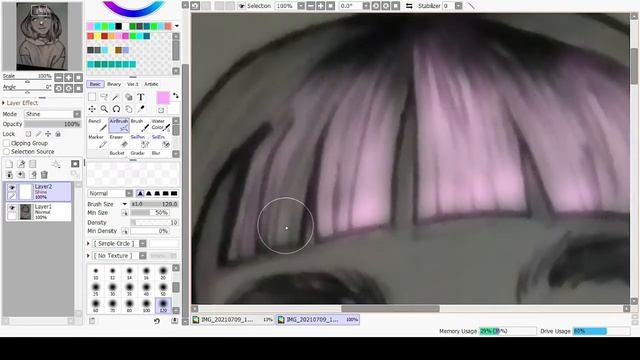Open the Stabilizer value dropdown

(458, 6)
